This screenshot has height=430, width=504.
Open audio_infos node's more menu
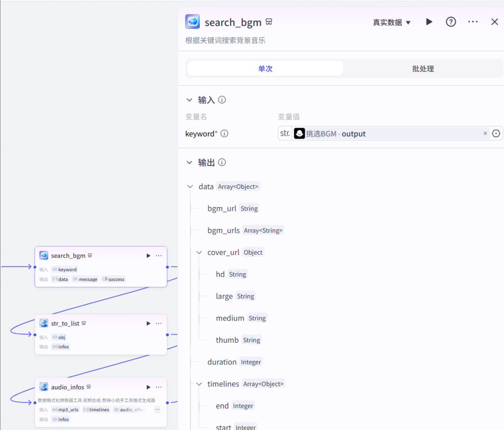point(159,387)
